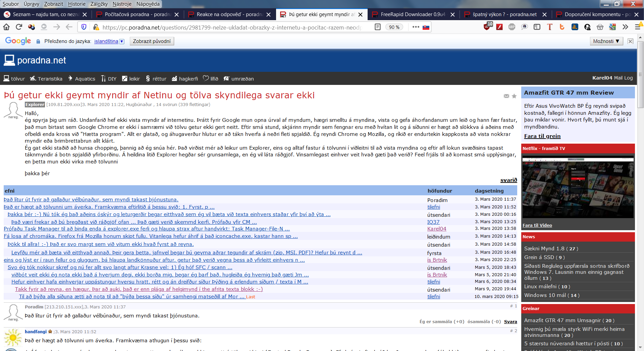Open the Nástroje menu
This screenshot has width=644, height=351.
point(122,4)
